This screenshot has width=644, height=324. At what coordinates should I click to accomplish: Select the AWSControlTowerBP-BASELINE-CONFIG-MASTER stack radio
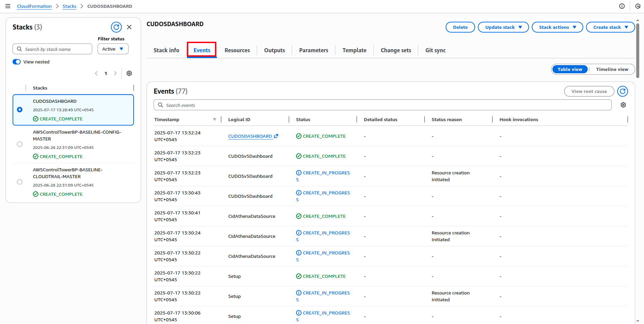20,144
